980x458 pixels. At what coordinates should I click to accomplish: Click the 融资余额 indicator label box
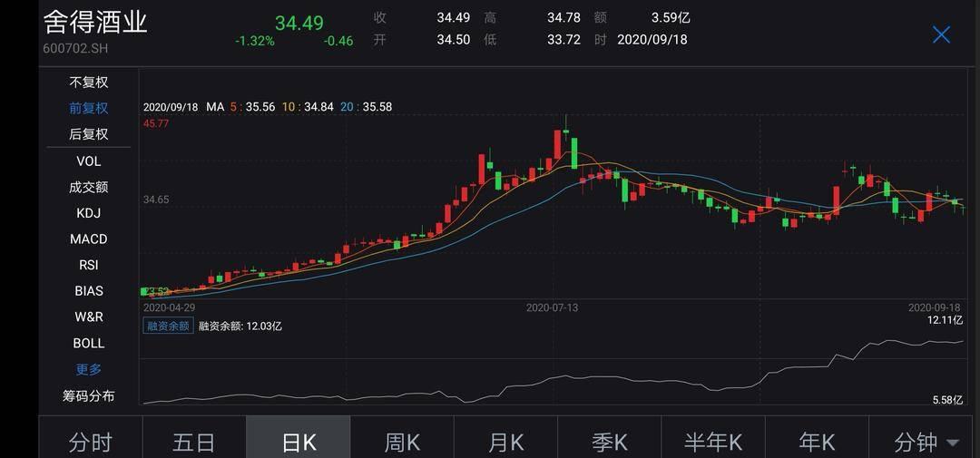tap(168, 326)
